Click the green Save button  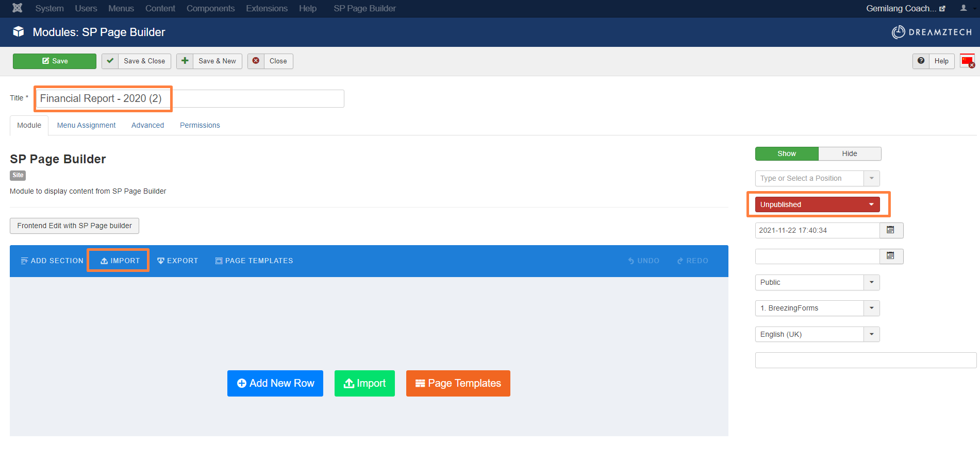[x=55, y=61]
